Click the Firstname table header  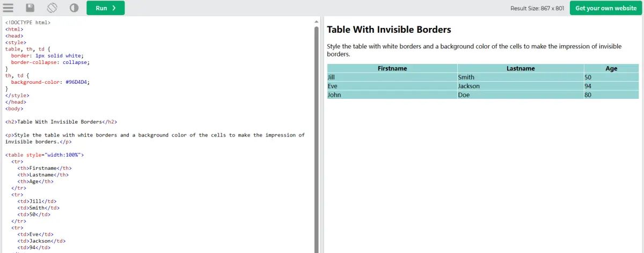[392, 68]
